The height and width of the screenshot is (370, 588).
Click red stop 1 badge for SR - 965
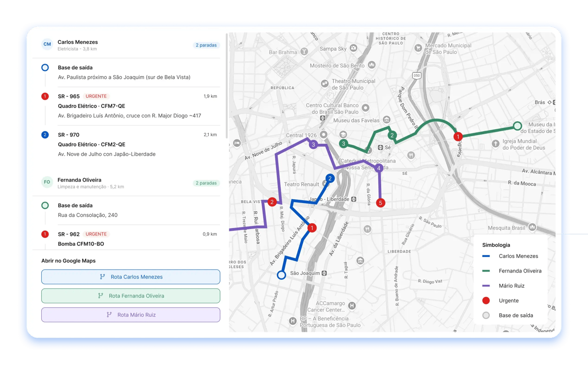(45, 96)
